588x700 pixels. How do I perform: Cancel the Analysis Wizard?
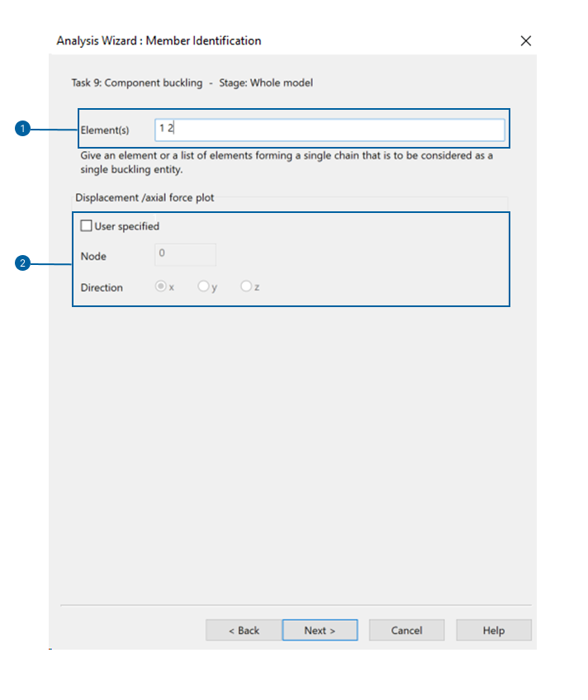click(x=406, y=630)
